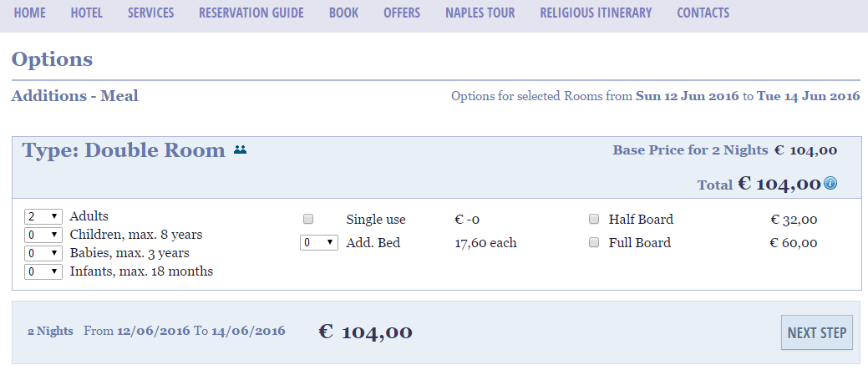
Task: Check the Full Board checkbox
Action: tap(594, 242)
